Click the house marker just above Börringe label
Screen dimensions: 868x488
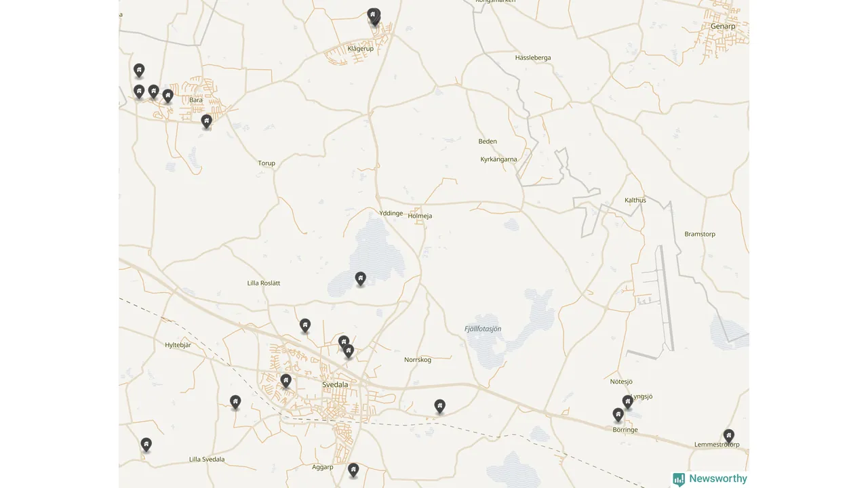[618, 414]
